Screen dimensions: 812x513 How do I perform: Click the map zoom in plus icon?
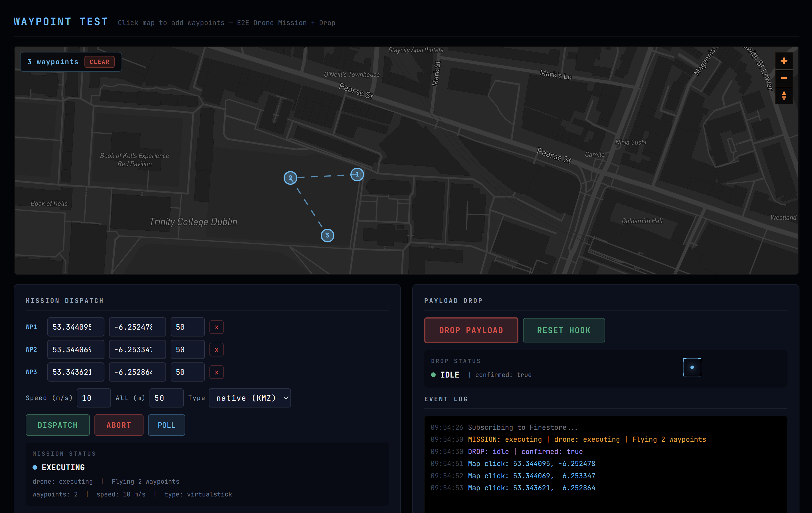coord(784,61)
